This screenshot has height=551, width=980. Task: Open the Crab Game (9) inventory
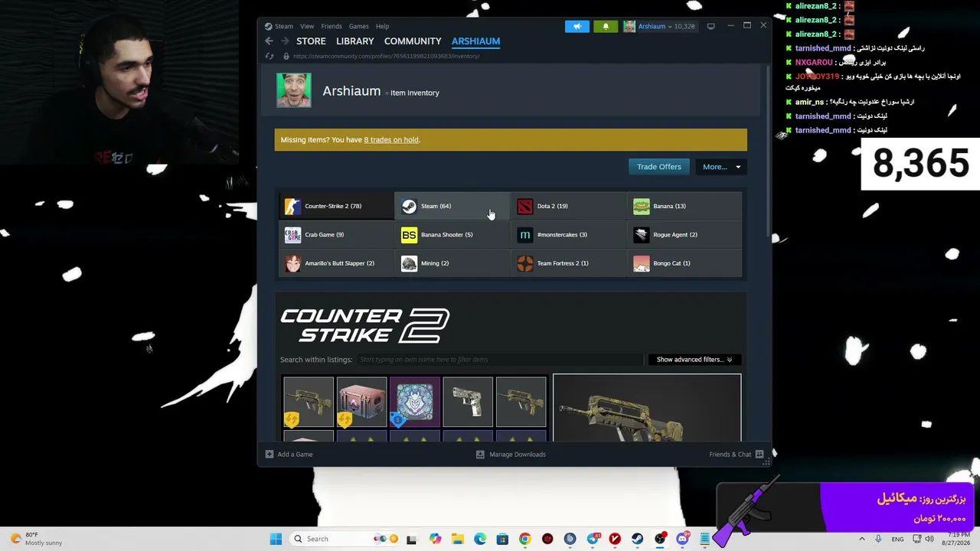[336, 235]
